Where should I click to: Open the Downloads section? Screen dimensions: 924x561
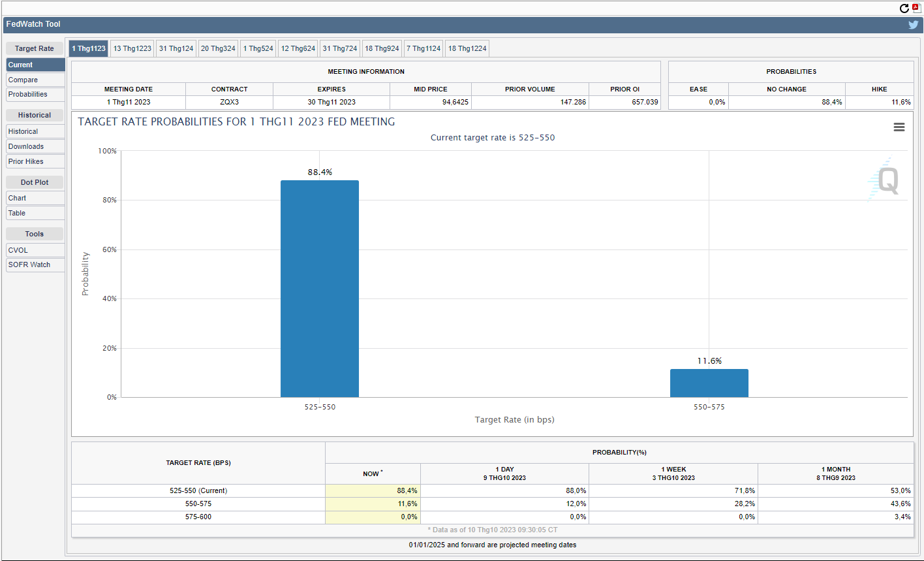coord(35,146)
